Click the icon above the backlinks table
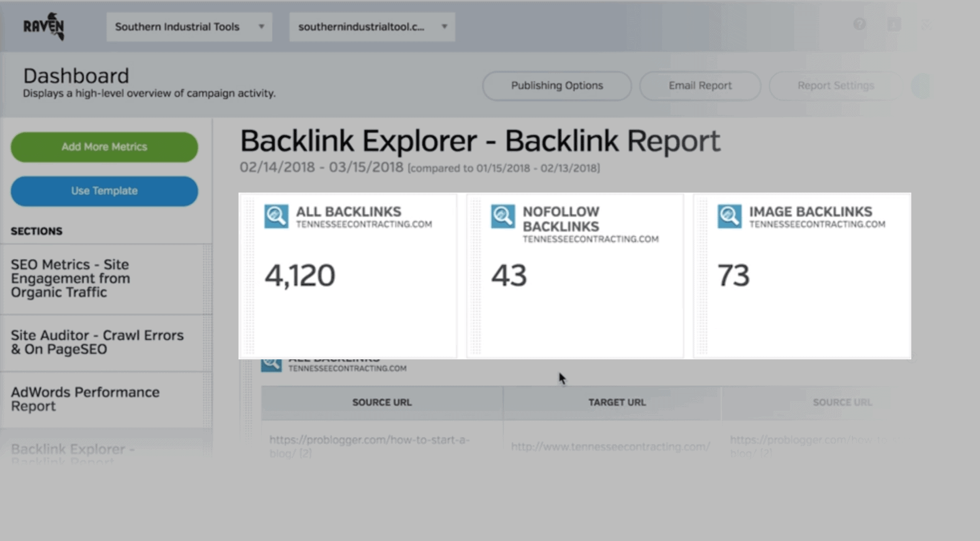 click(271, 364)
